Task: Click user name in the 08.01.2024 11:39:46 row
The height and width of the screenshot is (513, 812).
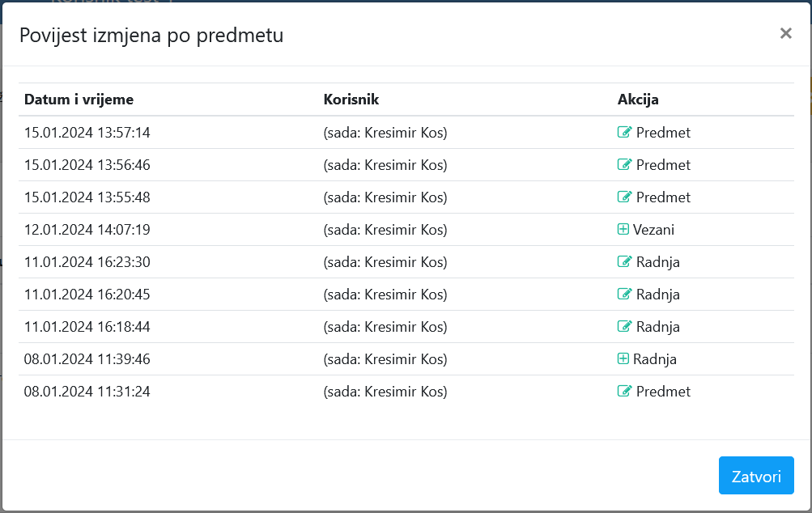Action: point(385,359)
